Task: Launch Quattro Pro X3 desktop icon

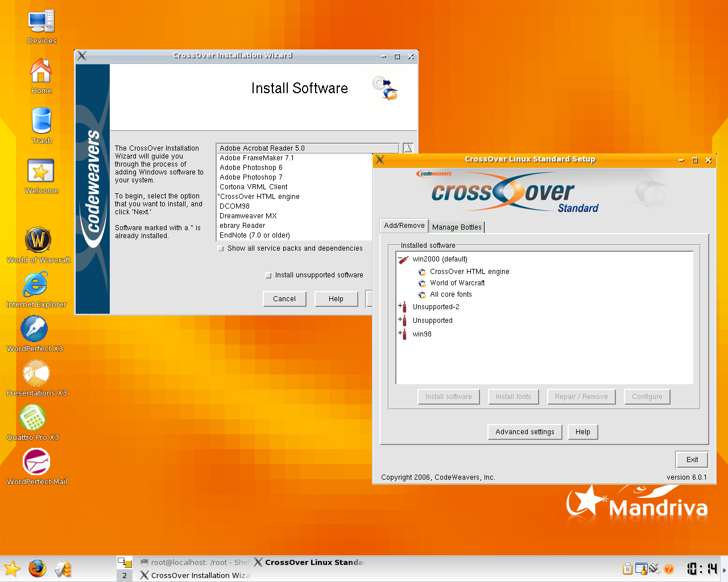Action: (33, 417)
